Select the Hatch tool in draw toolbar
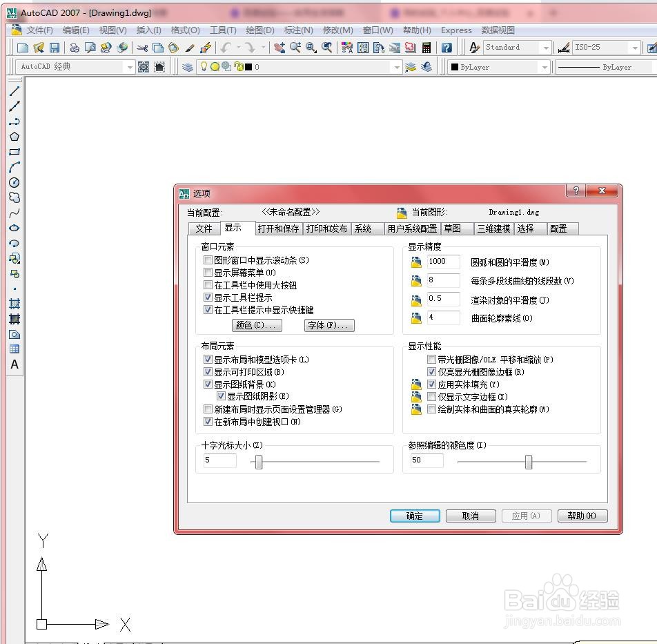Viewport: 657px width, 644px height. coord(14,304)
